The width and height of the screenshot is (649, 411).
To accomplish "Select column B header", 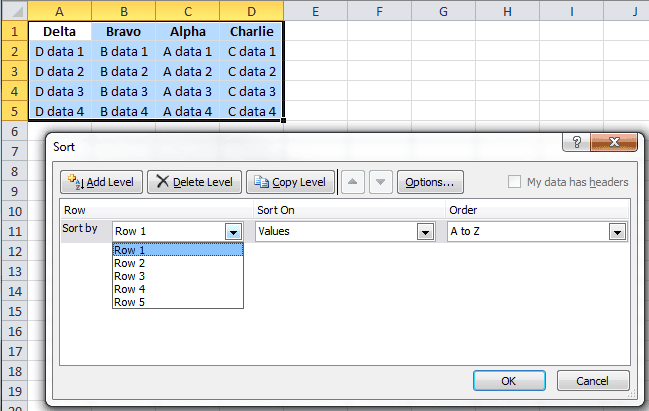I will (124, 11).
